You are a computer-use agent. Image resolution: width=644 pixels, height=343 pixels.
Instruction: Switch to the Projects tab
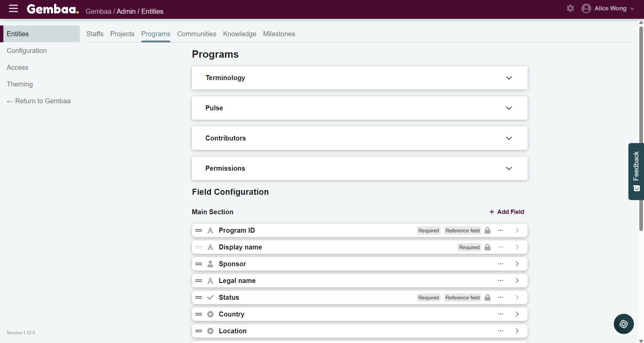(122, 34)
